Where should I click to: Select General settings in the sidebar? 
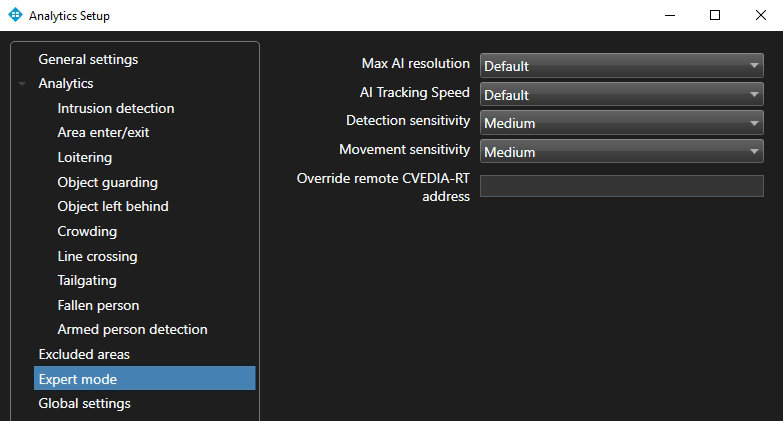(x=88, y=59)
